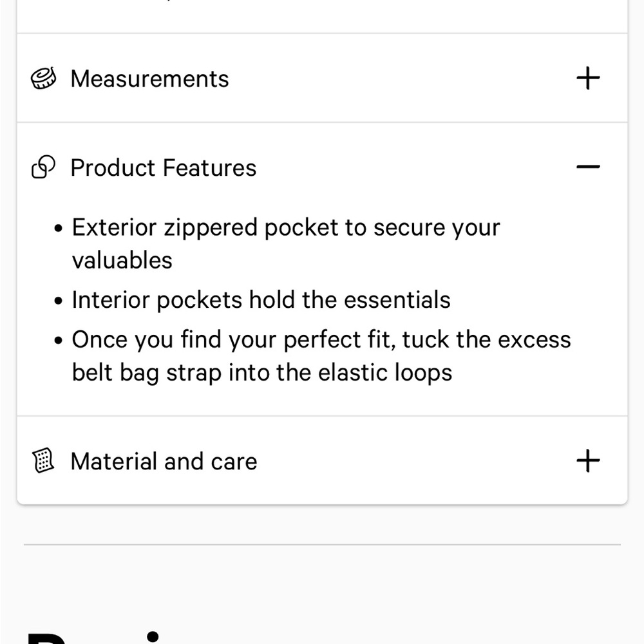Click the "Interior pockets hold the essentials" line
644x644 pixels.
click(x=261, y=300)
